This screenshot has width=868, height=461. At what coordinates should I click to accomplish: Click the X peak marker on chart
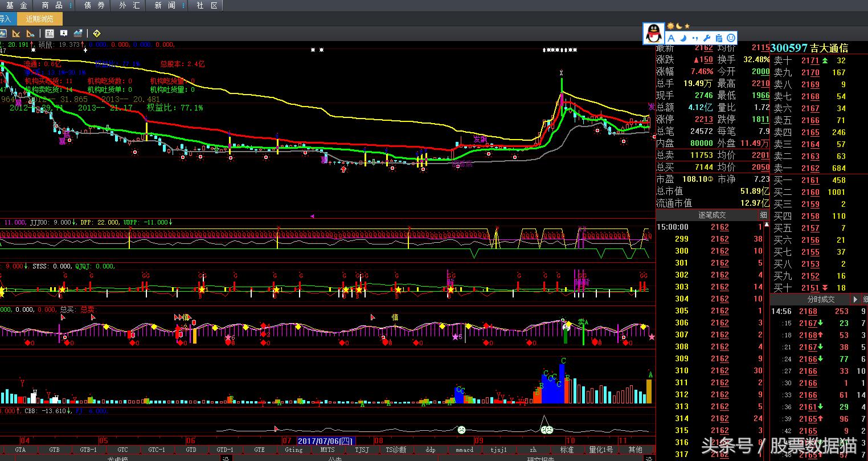point(561,73)
